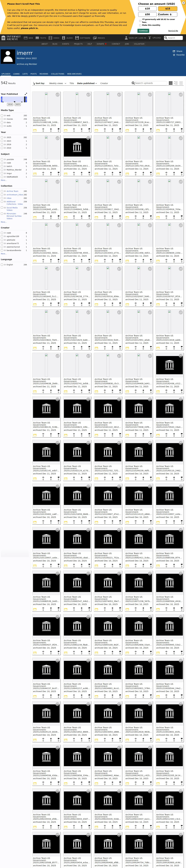
Task: Open the Web media icon in navbar
Action: (26, 38)
